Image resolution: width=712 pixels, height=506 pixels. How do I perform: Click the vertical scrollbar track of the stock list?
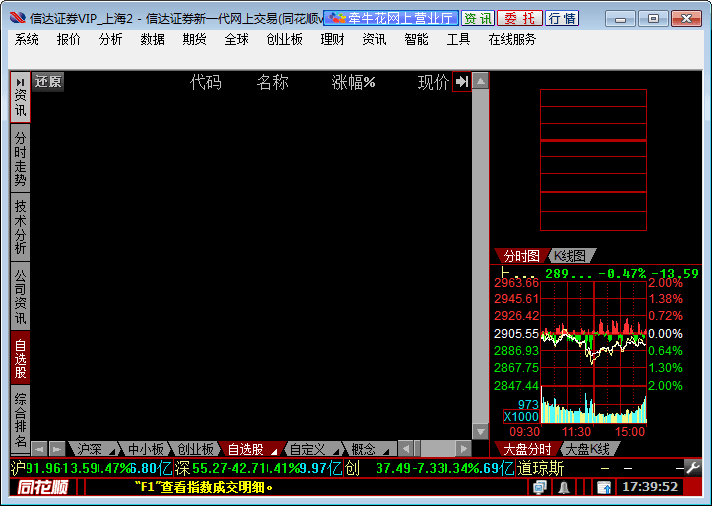[x=480, y=256]
